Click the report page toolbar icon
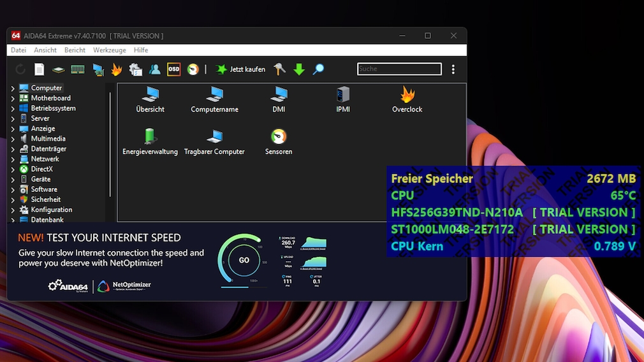This screenshot has height=362, width=644. [40, 69]
